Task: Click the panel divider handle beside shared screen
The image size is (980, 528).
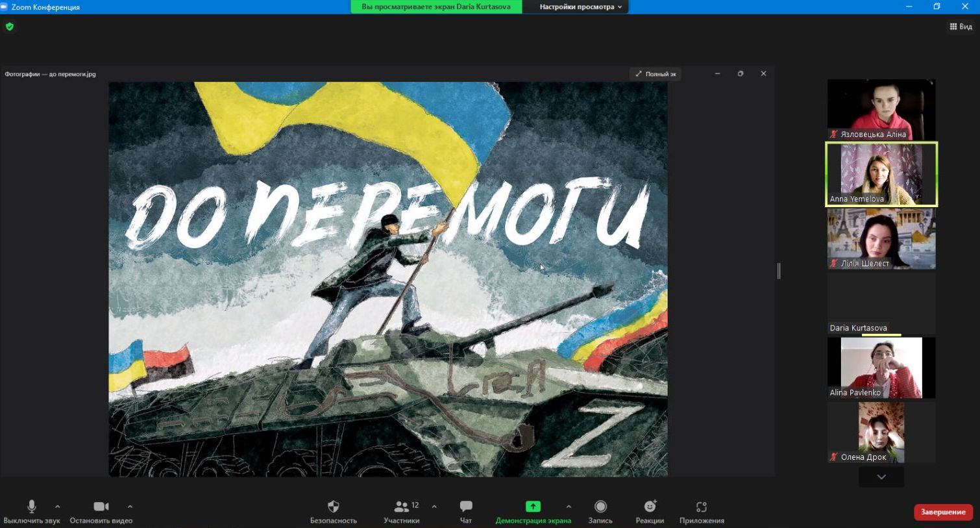Action: pyautogui.click(x=779, y=271)
